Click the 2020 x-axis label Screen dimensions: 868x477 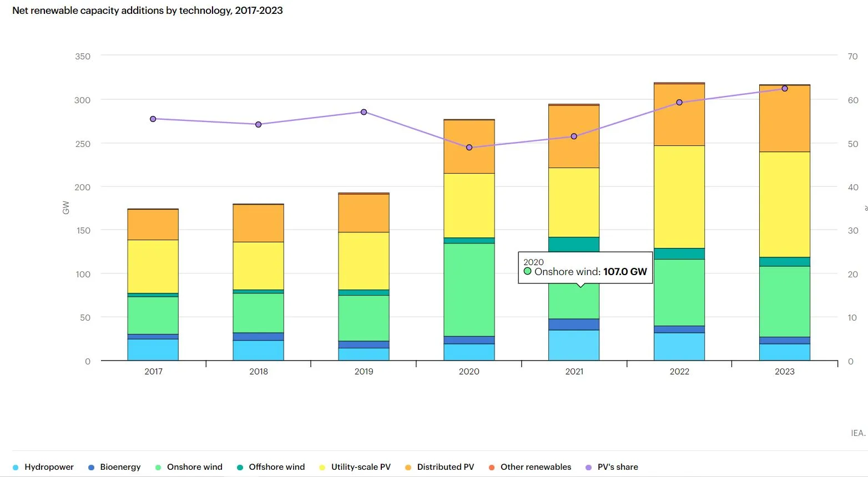(469, 372)
